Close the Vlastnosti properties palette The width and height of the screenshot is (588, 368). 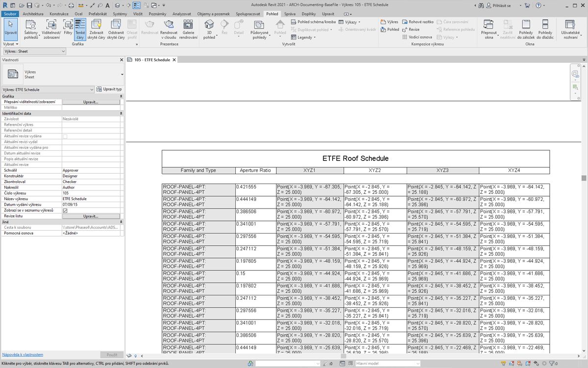122,60
